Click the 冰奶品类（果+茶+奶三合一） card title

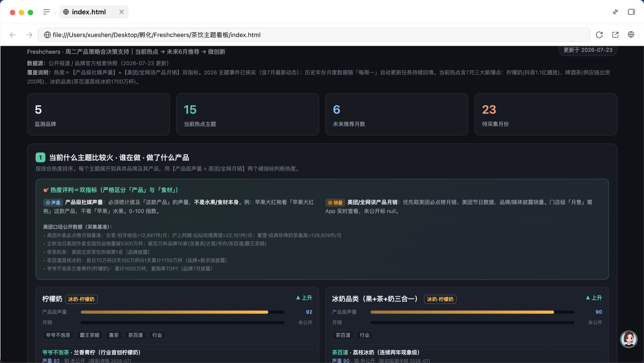(x=375, y=299)
